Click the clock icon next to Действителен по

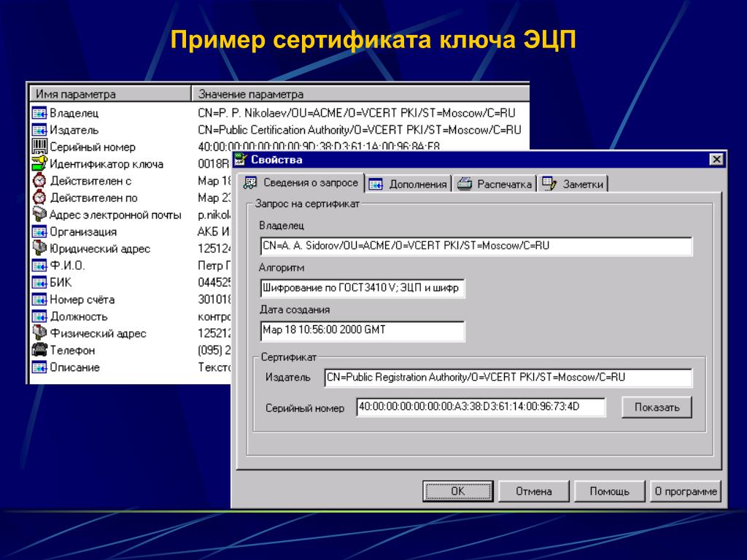click(x=39, y=197)
